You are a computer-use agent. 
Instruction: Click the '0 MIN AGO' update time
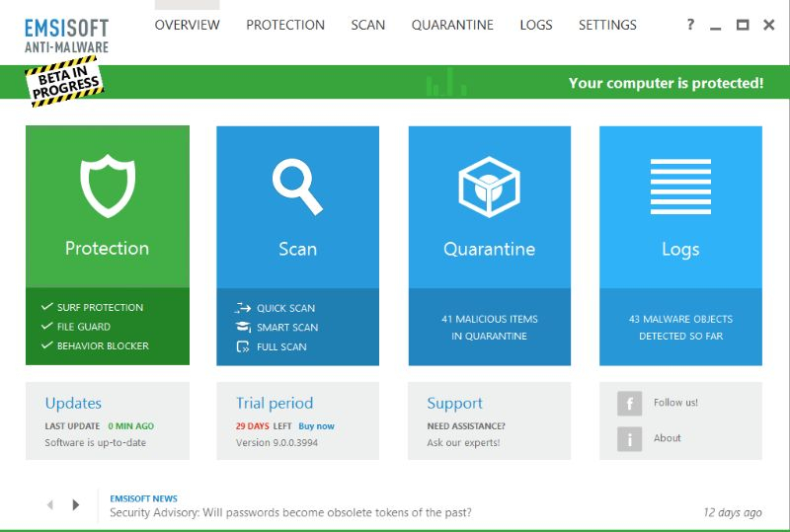[131, 426]
